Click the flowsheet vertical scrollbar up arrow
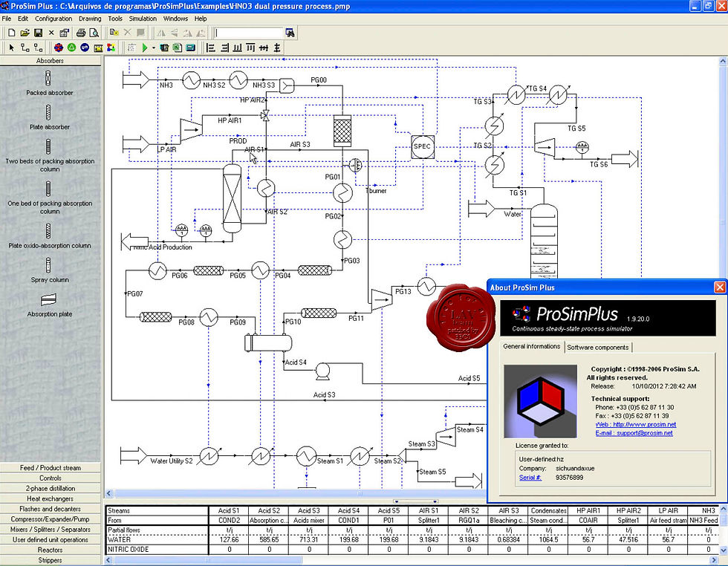This screenshot has width=728, height=566. click(x=723, y=61)
